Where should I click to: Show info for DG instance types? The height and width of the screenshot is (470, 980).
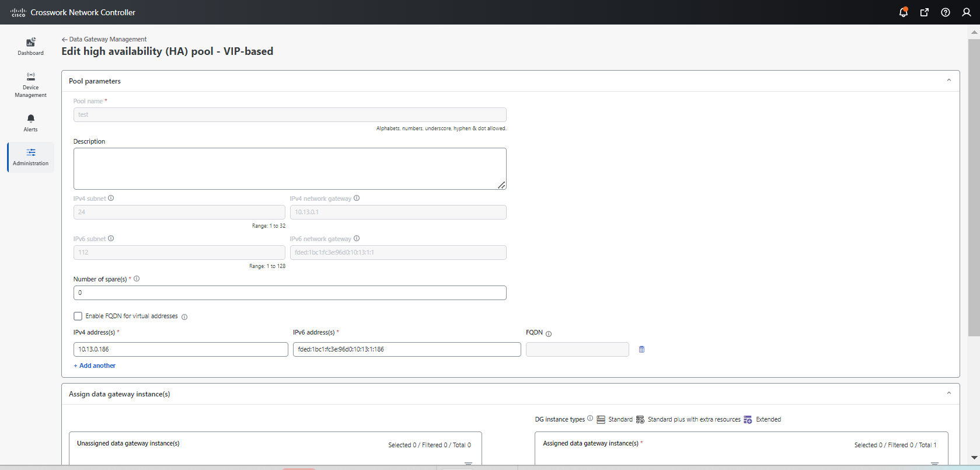pyautogui.click(x=590, y=419)
